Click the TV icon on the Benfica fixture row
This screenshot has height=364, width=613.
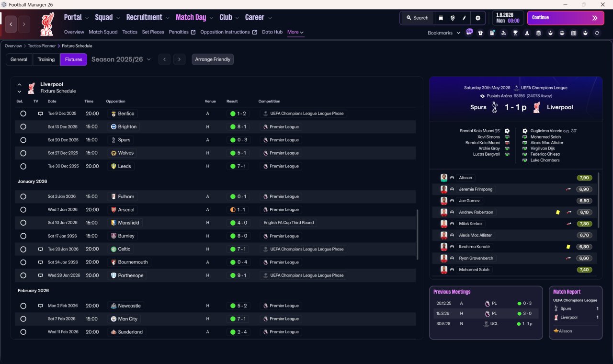pos(40,114)
